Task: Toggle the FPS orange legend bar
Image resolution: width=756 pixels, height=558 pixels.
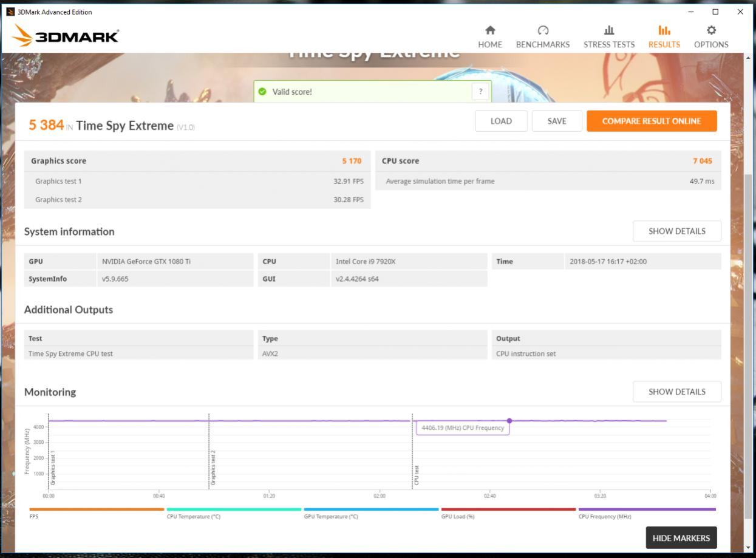Action: pyautogui.click(x=97, y=509)
